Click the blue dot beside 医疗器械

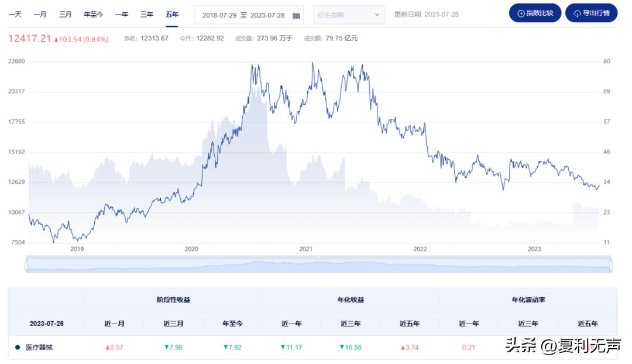[18, 347]
